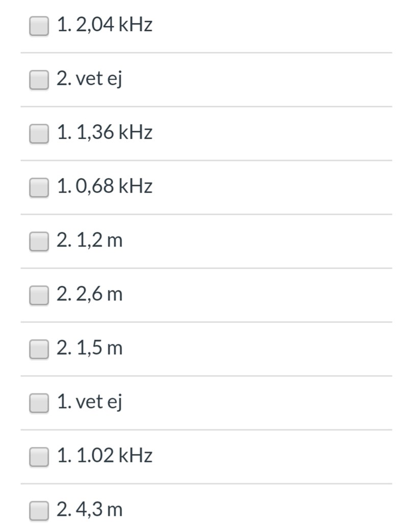Mark the 1. 0,68 kHz checkbox
Screen dimensions: 408x532
tap(39, 187)
